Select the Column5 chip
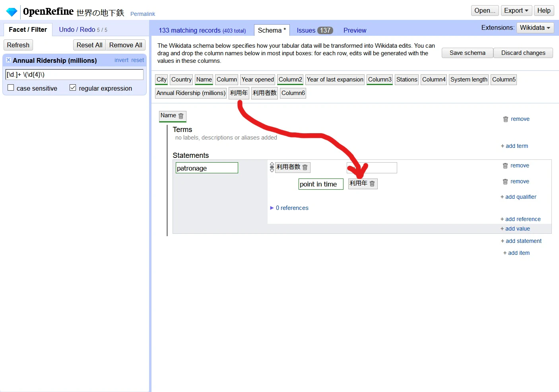 coord(504,80)
